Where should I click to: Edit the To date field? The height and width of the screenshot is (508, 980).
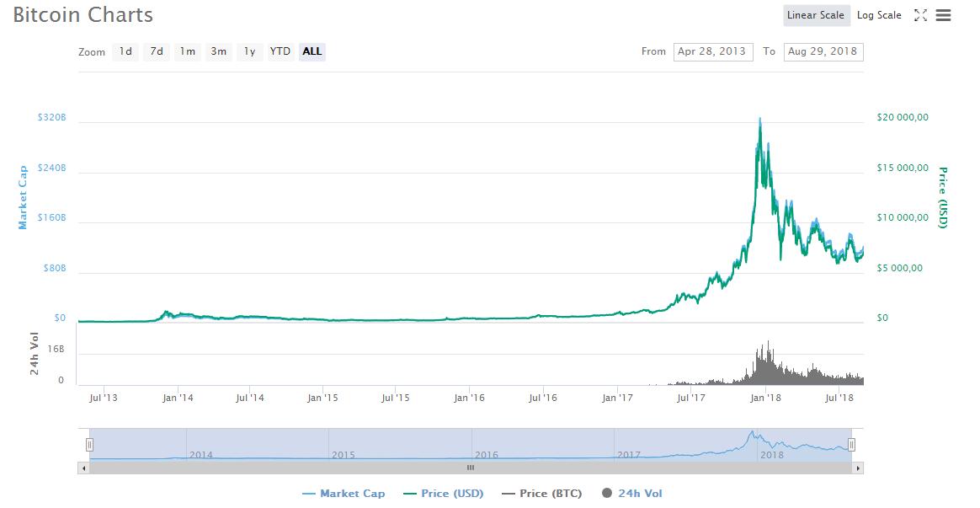(823, 52)
